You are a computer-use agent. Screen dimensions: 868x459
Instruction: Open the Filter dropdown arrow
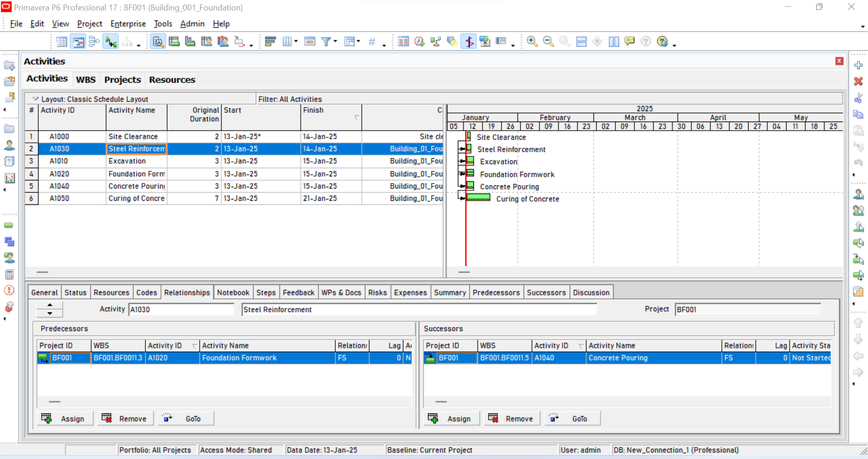335,42
